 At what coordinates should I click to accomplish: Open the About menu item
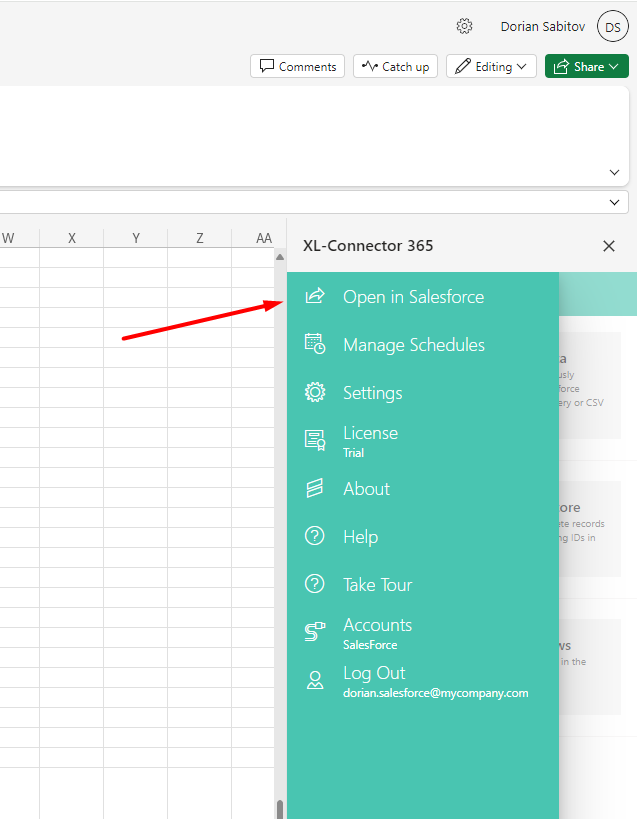coord(423,488)
